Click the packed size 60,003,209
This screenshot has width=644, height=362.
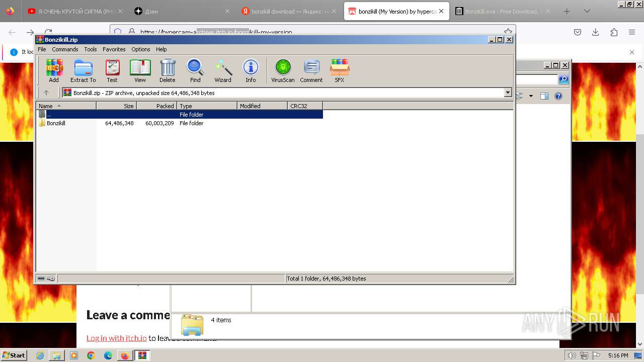[x=159, y=123]
